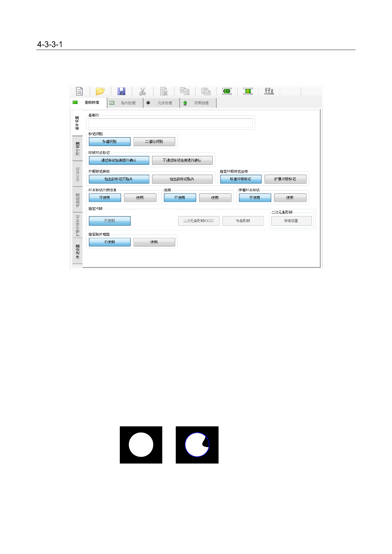Choose 通过标记检测进行确认 option

[119, 160]
